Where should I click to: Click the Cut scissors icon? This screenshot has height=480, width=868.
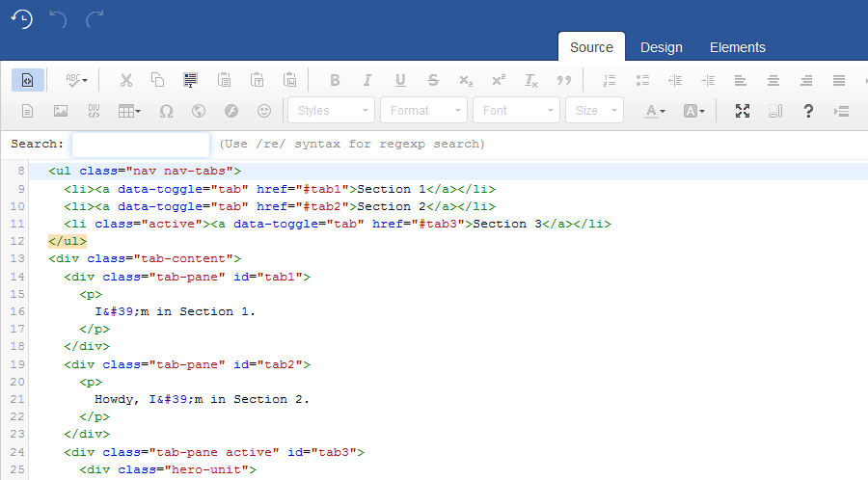point(125,80)
